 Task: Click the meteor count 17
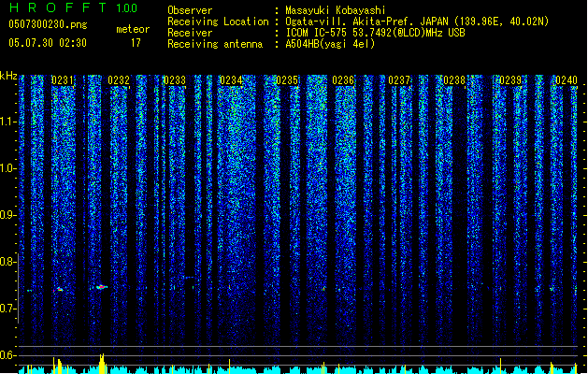pyautogui.click(x=136, y=42)
